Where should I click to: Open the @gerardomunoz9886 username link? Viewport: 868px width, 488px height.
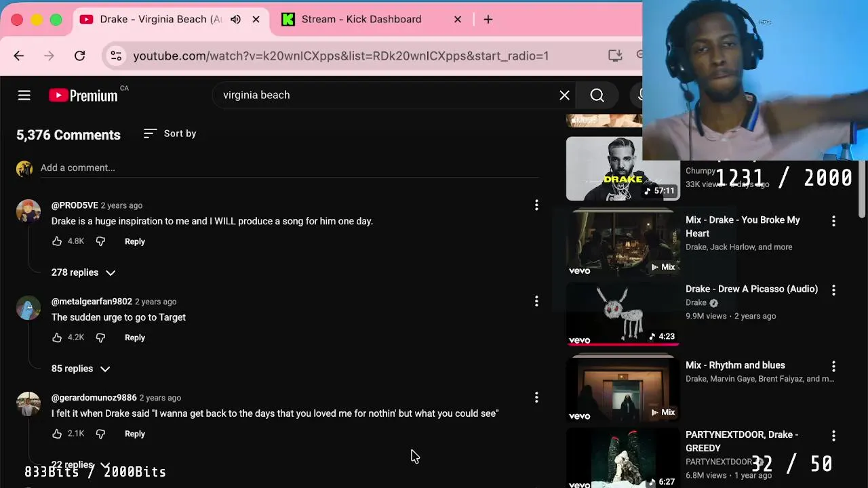94,398
